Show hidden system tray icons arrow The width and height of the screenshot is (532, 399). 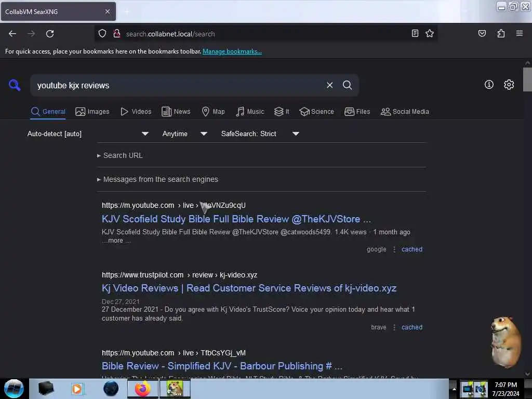[x=454, y=389]
